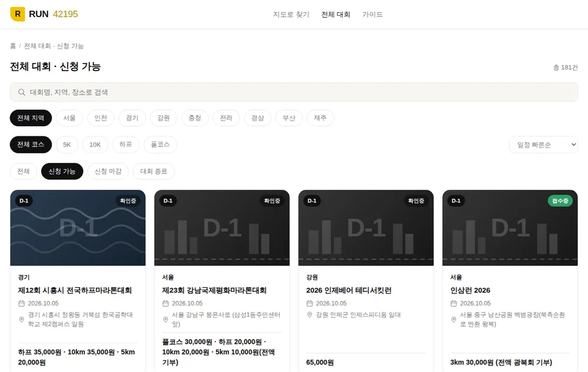Click the 총 181건 result count
This screenshot has width=588, height=372.
coord(566,68)
